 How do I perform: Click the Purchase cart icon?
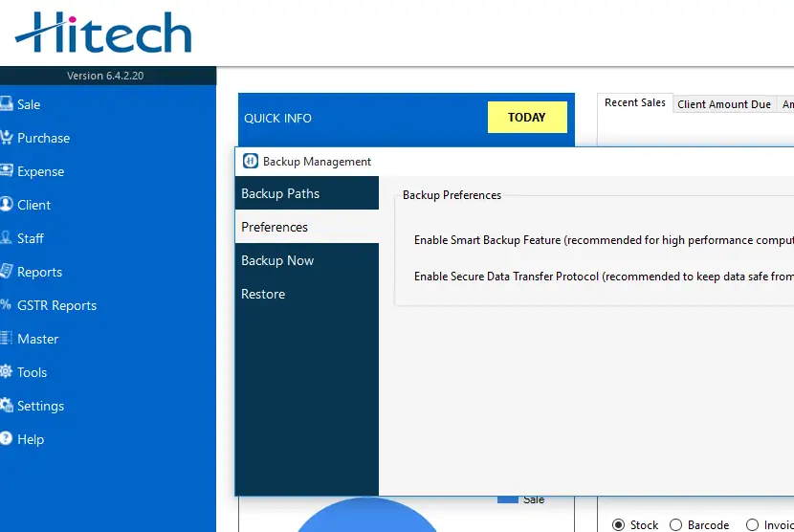(6, 138)
